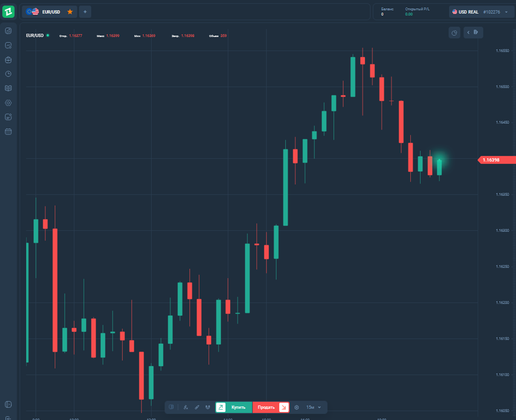Click the hexagon settings icon in sidebar
Viewport: 516px width, 420px height.
8,103
